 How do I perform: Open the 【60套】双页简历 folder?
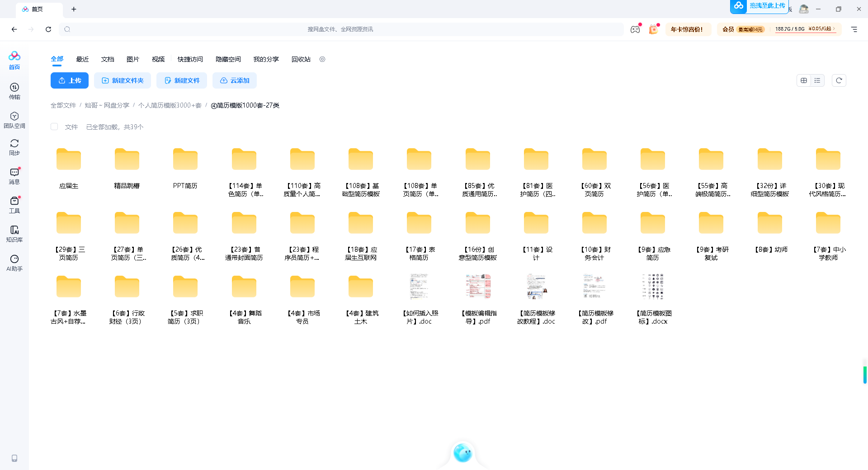594,172
